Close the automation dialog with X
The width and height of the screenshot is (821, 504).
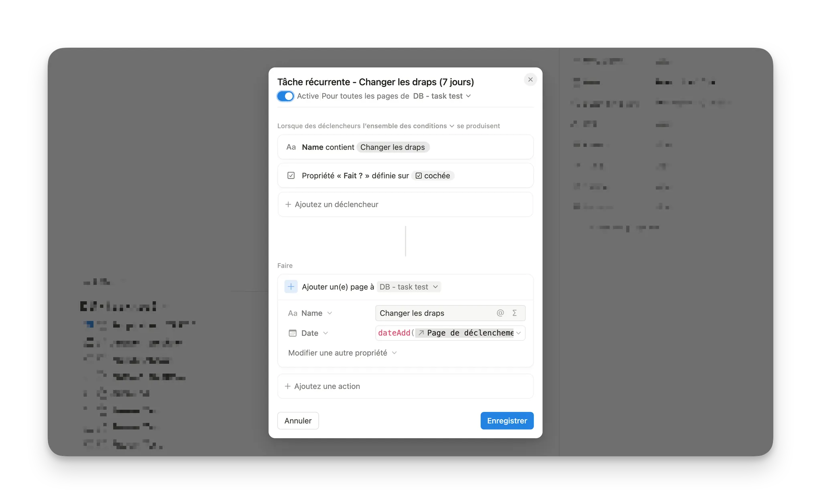[x=530, y=79]
